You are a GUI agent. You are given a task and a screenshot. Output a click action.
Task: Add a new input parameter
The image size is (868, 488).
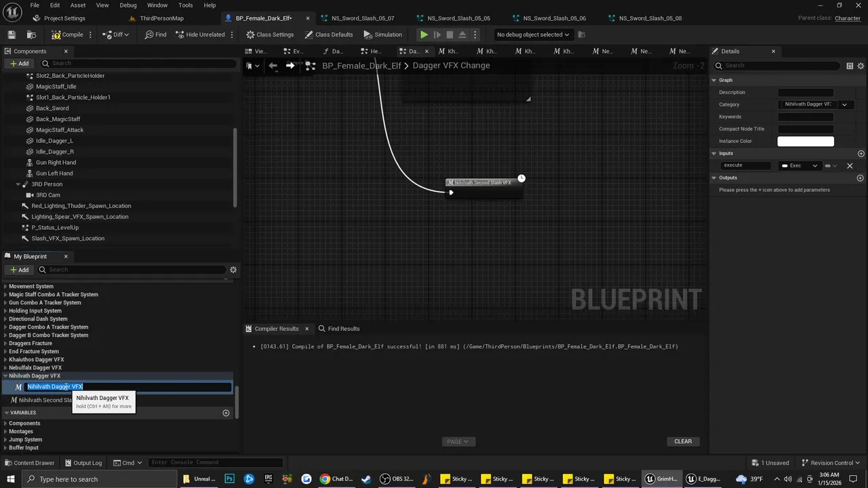(861, 154)
